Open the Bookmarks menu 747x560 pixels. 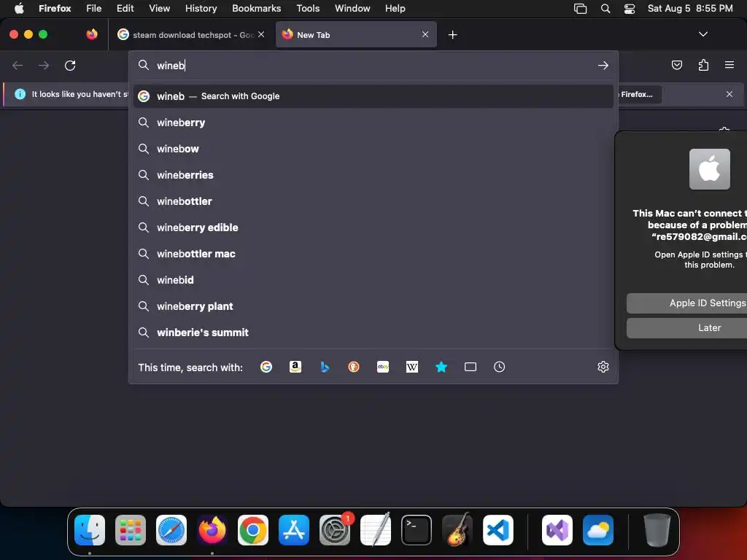pos(256,8)
